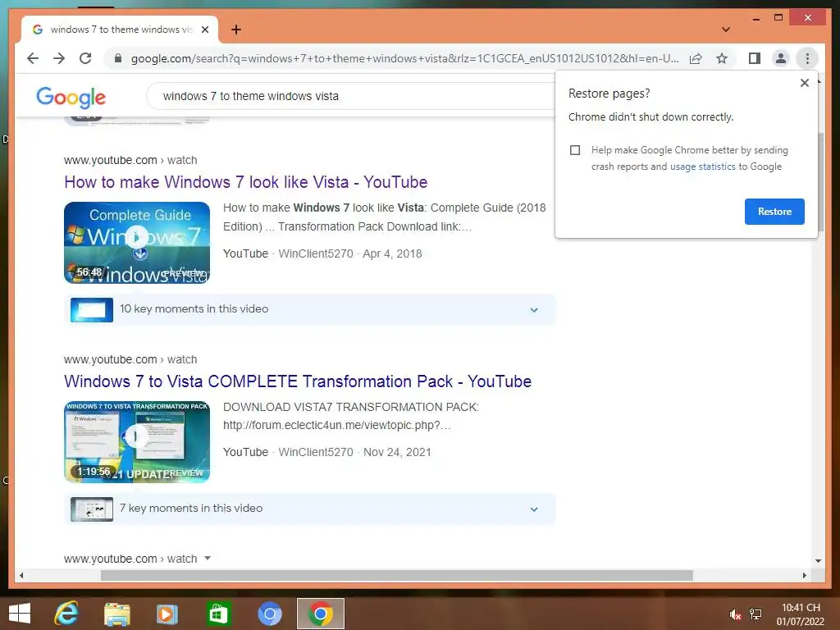Open How to make Windows 7 look like Vista result
This screenshot has width=840, height=630.
246,182
